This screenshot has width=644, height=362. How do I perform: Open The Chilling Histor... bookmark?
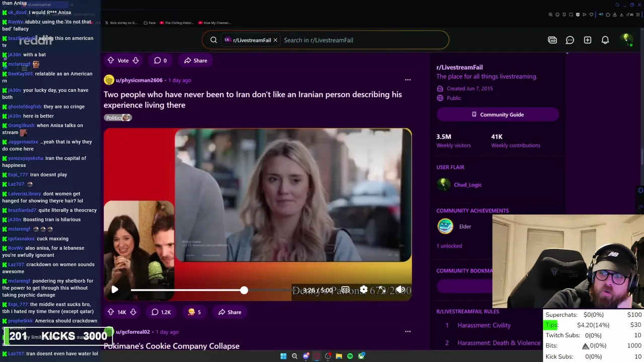click(176, 23)
